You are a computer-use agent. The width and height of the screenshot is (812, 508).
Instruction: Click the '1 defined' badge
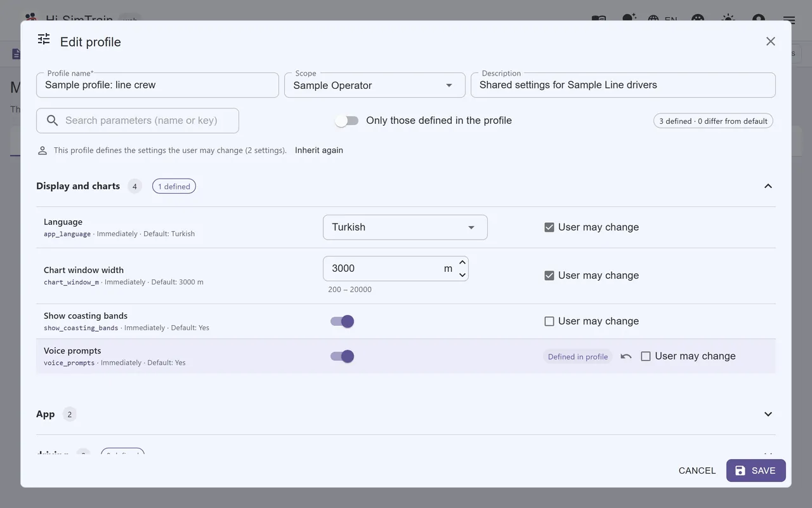(174, 186)
